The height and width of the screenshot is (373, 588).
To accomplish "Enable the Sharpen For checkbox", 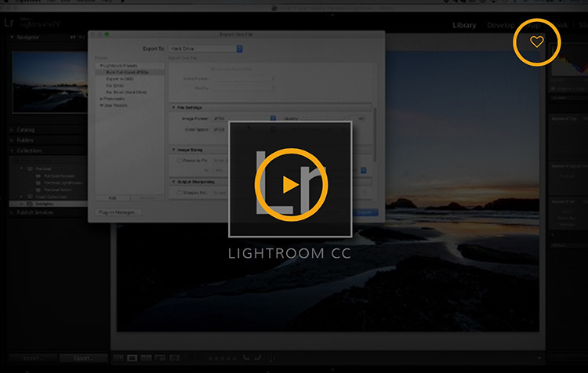I will tap(179, 192).
